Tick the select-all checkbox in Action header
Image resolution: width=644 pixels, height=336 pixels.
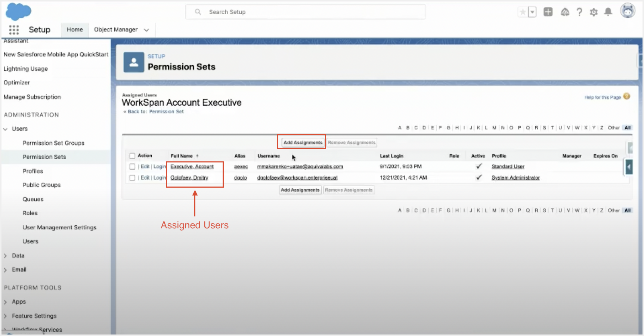coord(132,156)
